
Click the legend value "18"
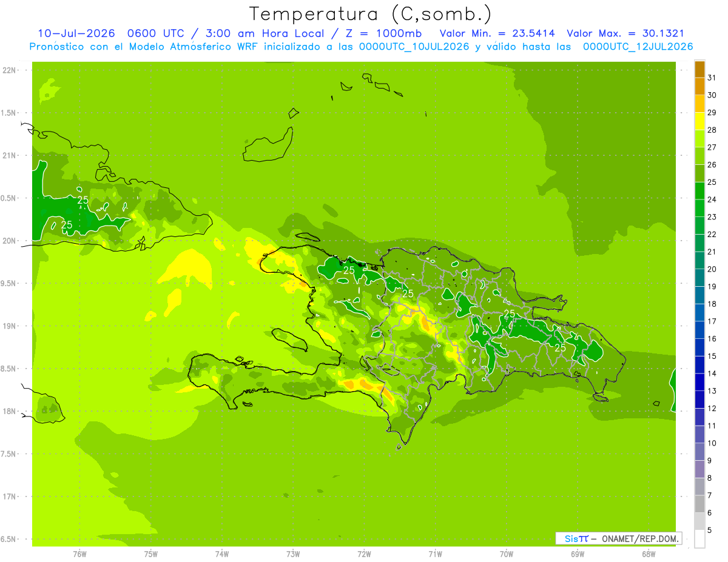point(712,304)
